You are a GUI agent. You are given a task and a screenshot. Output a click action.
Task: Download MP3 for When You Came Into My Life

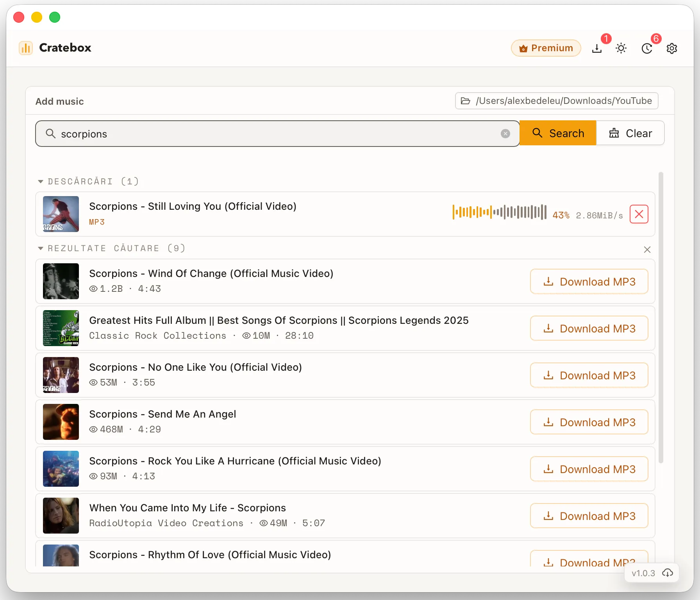coord(589,516)
